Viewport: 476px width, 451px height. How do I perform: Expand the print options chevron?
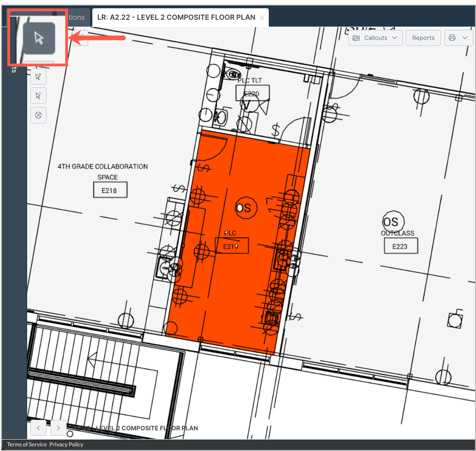465,38
